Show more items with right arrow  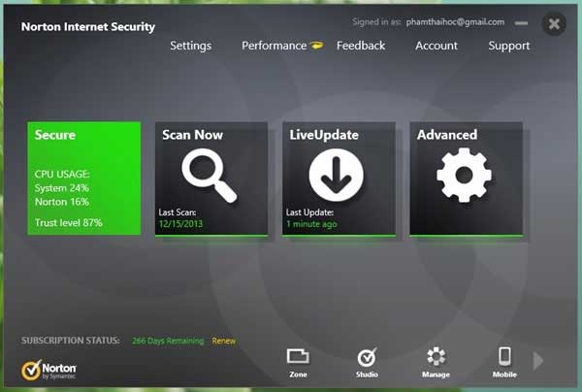click(538, 361)
